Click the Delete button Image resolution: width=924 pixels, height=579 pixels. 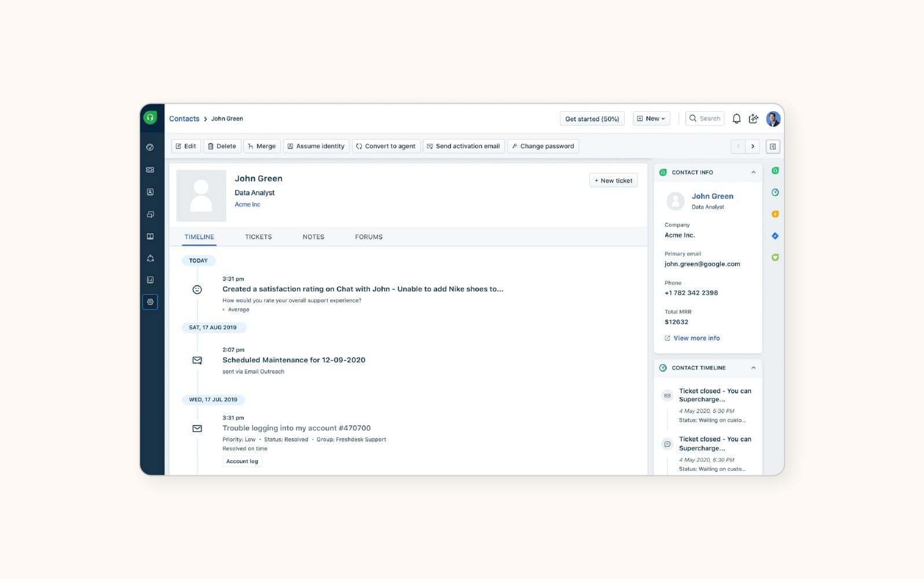coord(222,146)
